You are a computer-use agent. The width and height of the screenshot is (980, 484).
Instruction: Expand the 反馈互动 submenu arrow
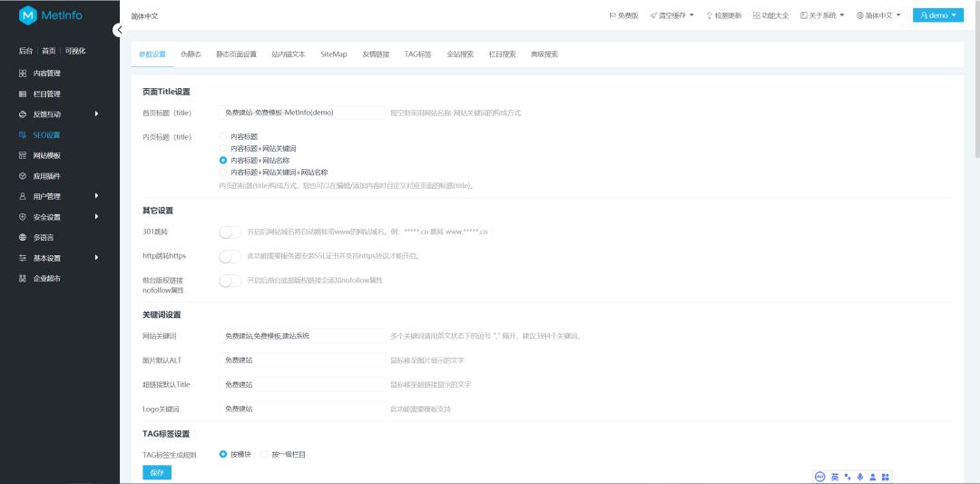coord(97,114)
